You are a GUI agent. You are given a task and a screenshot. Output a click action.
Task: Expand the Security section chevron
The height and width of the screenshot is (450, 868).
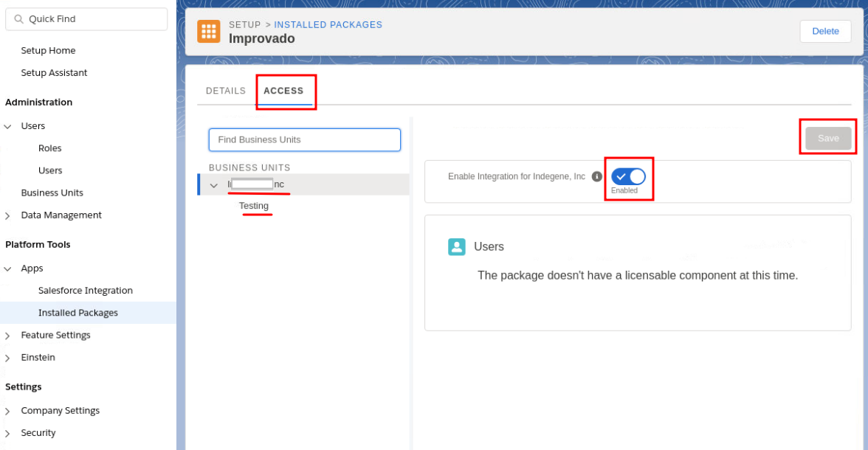click(x=7, y=433)
